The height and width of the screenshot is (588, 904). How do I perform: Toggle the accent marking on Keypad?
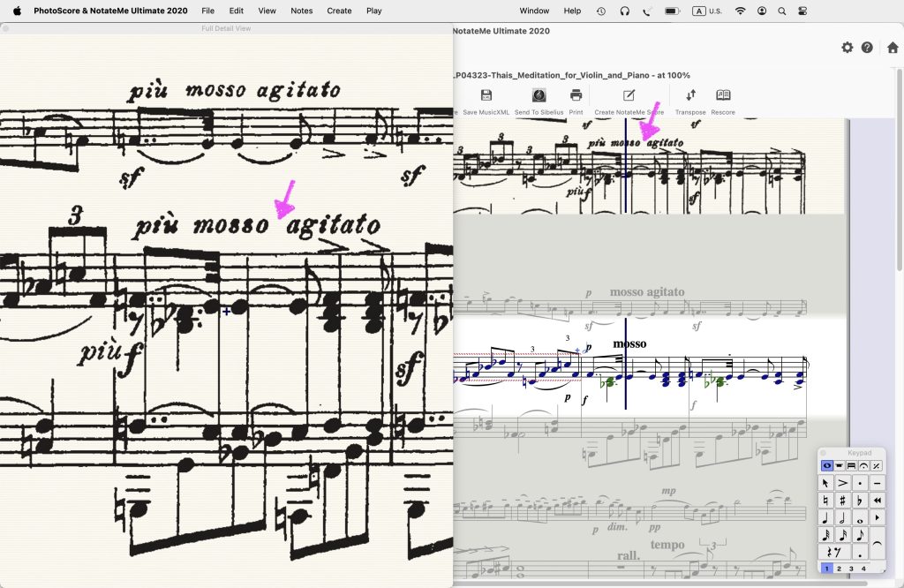tap(843, 483)
